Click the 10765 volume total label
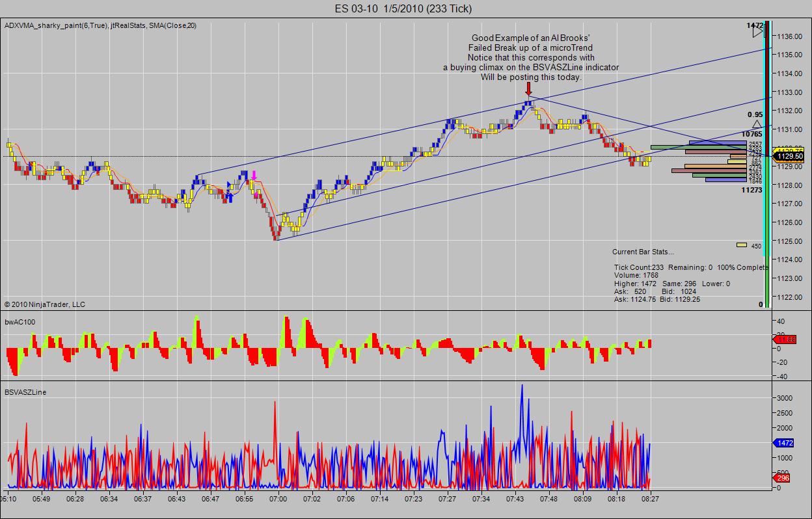This screenshot has width=812, height=519. (x=751, y=133)
